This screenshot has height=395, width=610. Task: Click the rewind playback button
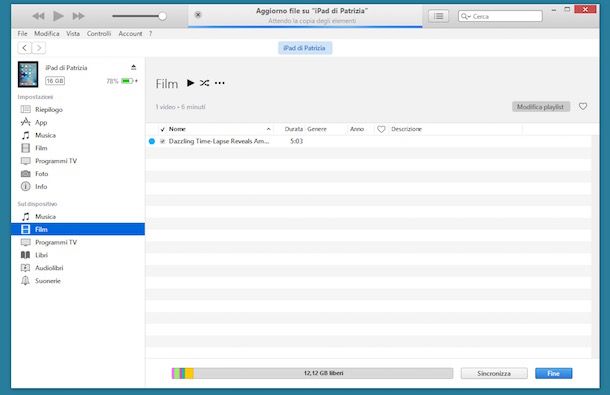[38, 16]
